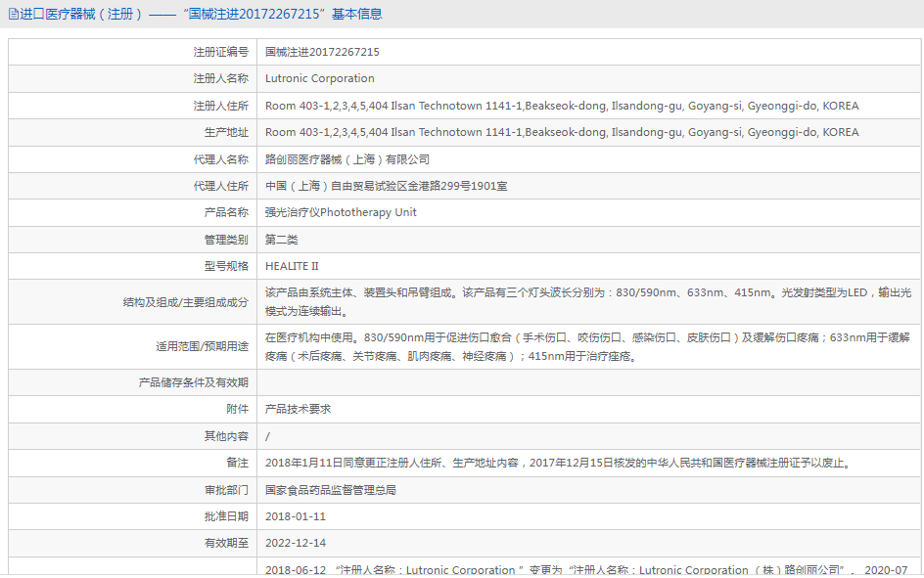Click the 代理人住所 label

click(221, 186)
